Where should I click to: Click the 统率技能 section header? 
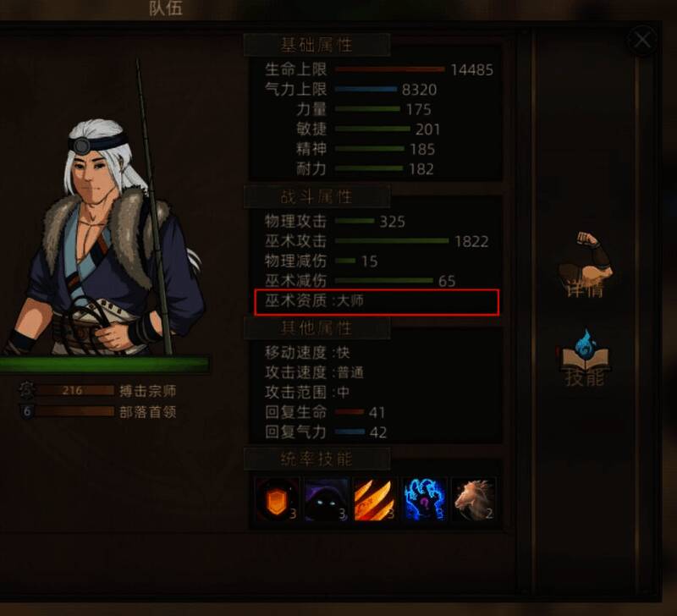click(316, 459)
